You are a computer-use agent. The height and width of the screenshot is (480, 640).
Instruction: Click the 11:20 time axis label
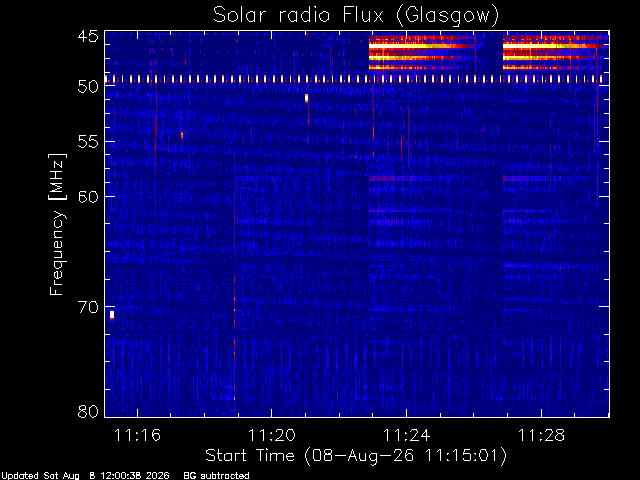pos(272,435)
